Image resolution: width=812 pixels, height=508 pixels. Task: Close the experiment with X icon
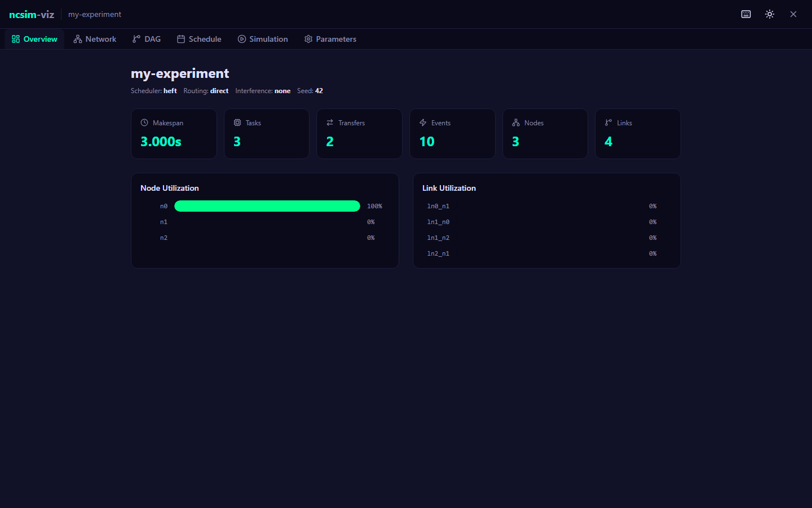pos(793,14)
